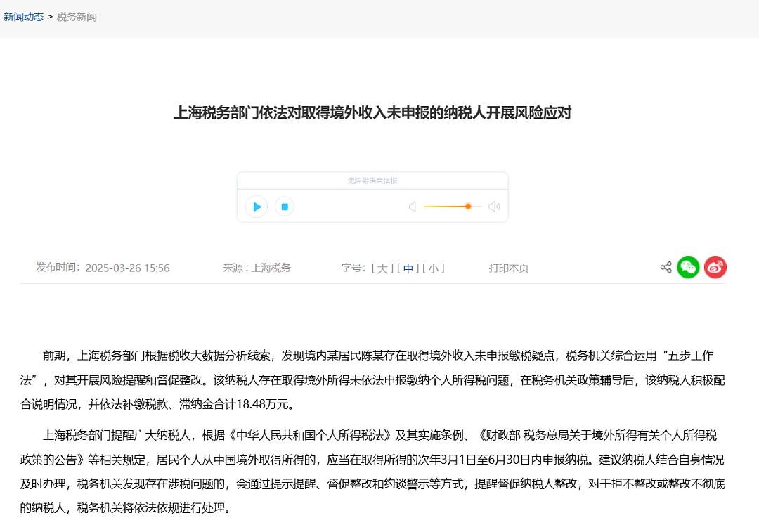Click the share icon
Image resolution: width=759 pixels, height=532 pixels.
(x=666, y=267)
